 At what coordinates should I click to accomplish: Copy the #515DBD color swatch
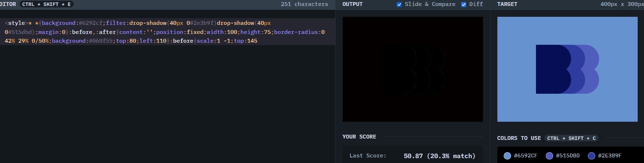click(563, 156)
